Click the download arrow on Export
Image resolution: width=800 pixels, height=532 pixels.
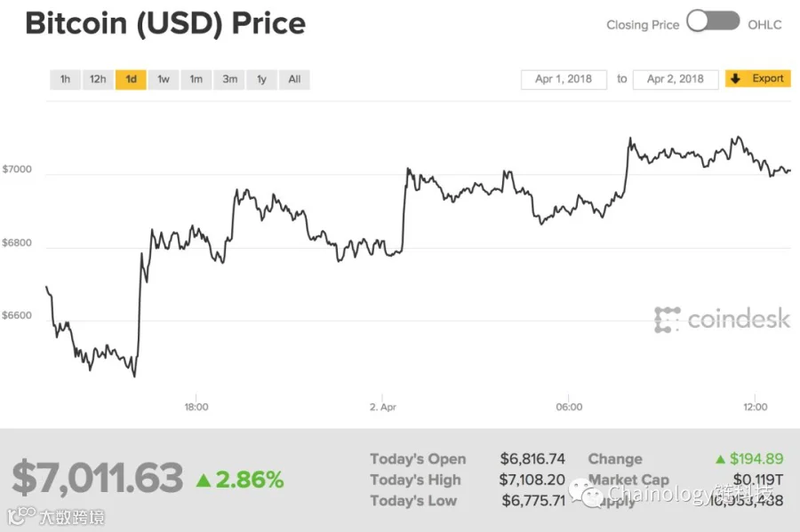coord(735,78)
